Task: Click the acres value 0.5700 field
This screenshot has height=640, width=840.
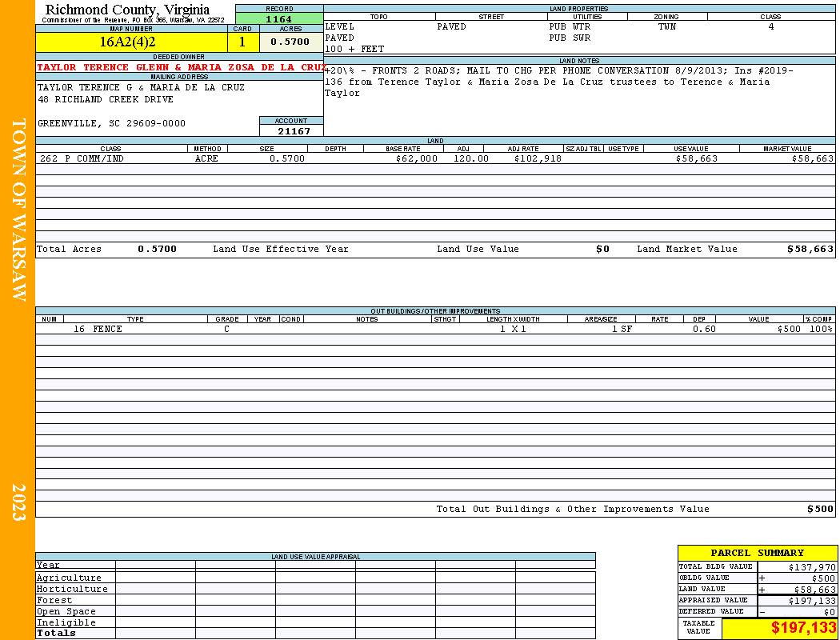Action: click(291, 42)
